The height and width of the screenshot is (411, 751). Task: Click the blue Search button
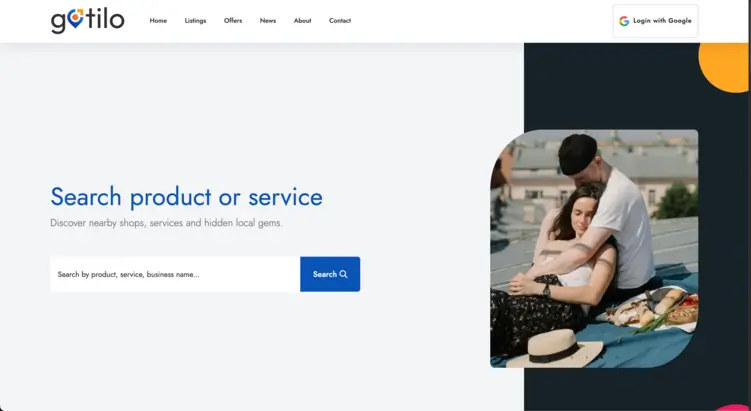[330, 274]
